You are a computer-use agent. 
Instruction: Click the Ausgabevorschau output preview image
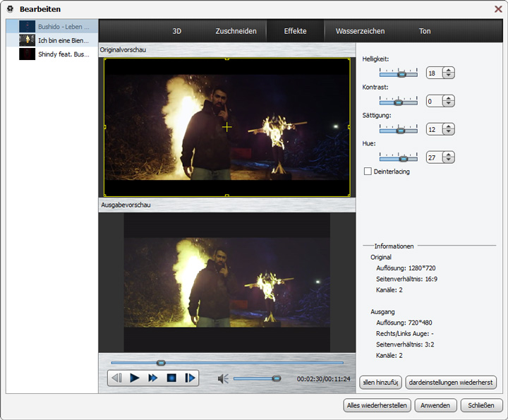226,282
